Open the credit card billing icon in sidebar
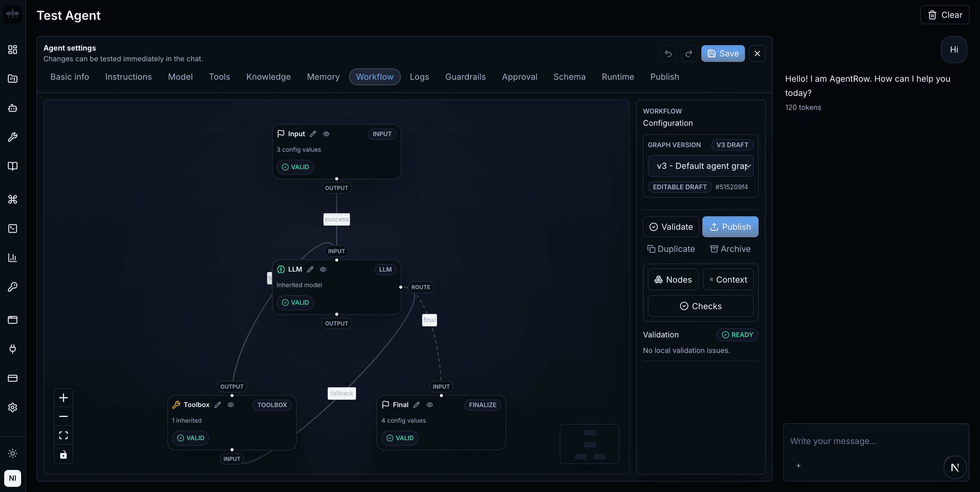 (13, 378)
